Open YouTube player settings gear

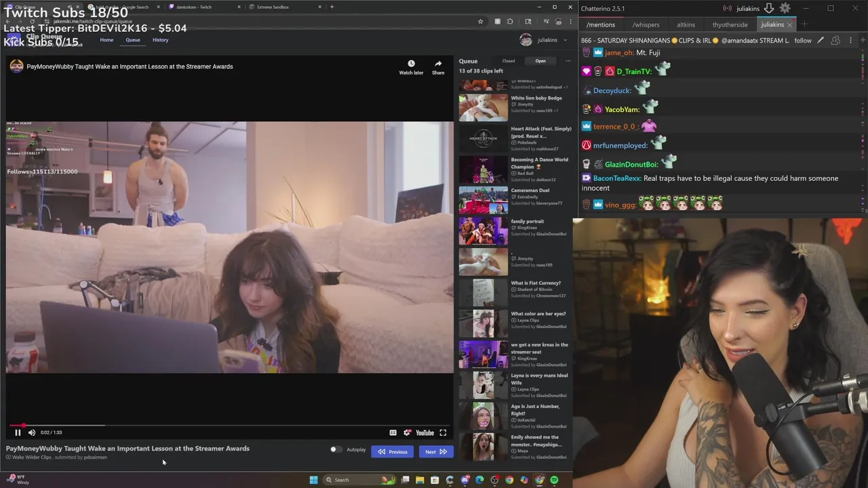tap(407, 432)
